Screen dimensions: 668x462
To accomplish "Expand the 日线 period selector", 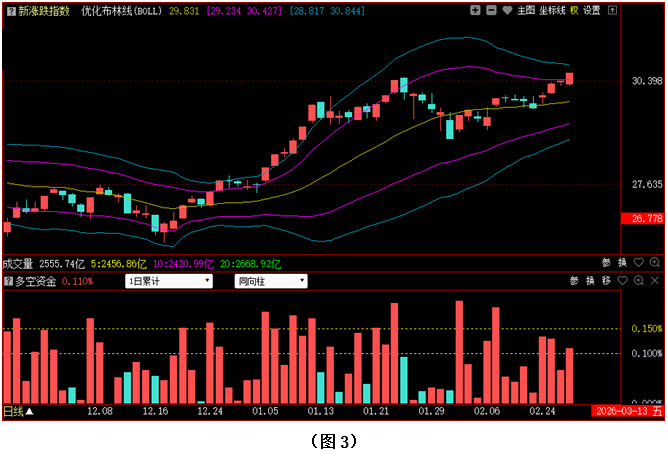I will click(17, 411).
